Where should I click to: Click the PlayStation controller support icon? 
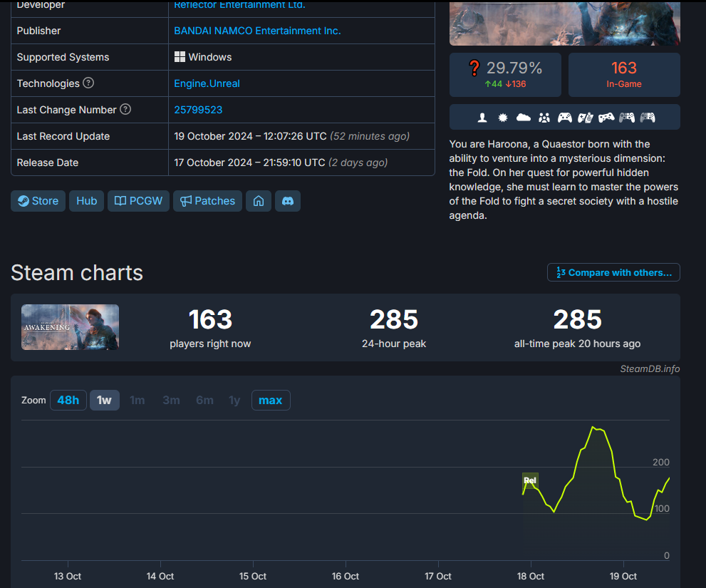click(606, 118)
